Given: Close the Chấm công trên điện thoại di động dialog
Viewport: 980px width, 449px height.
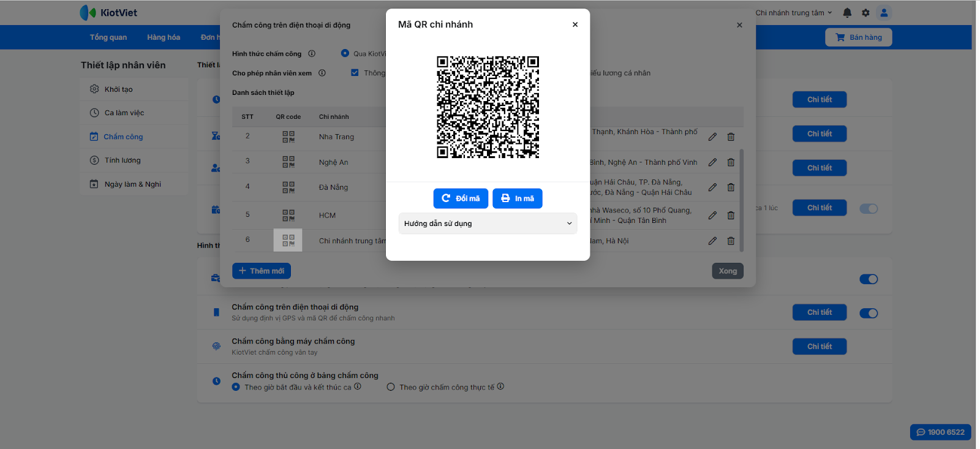Looking at the screenshot, I should tap(739, 25).
